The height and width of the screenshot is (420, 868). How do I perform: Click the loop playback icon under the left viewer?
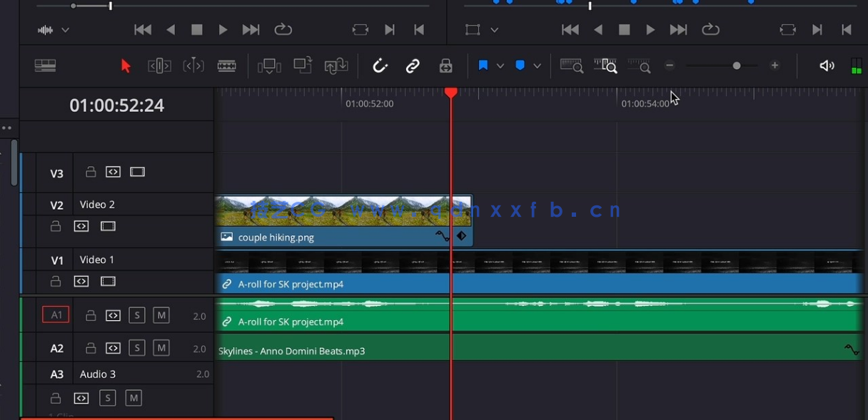tap(283, 29)
